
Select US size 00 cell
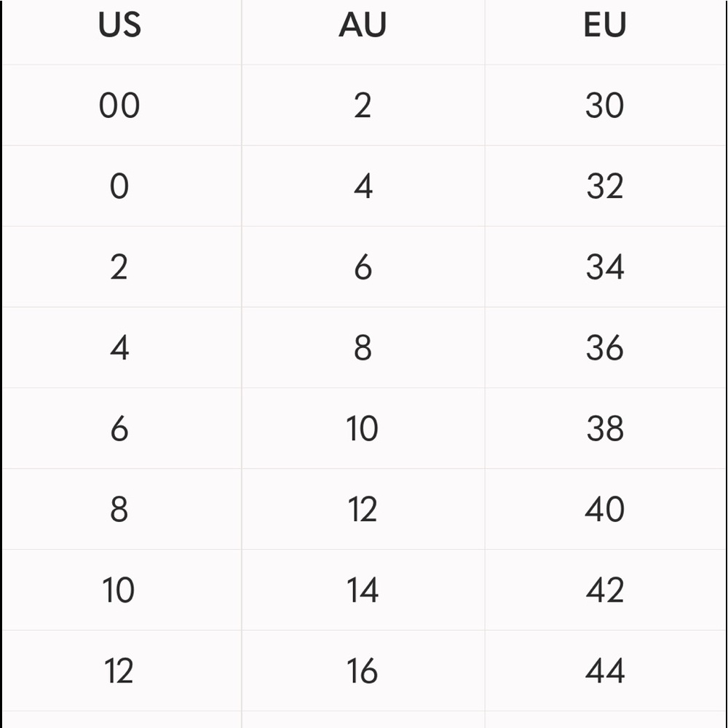(x=119, y=106)
